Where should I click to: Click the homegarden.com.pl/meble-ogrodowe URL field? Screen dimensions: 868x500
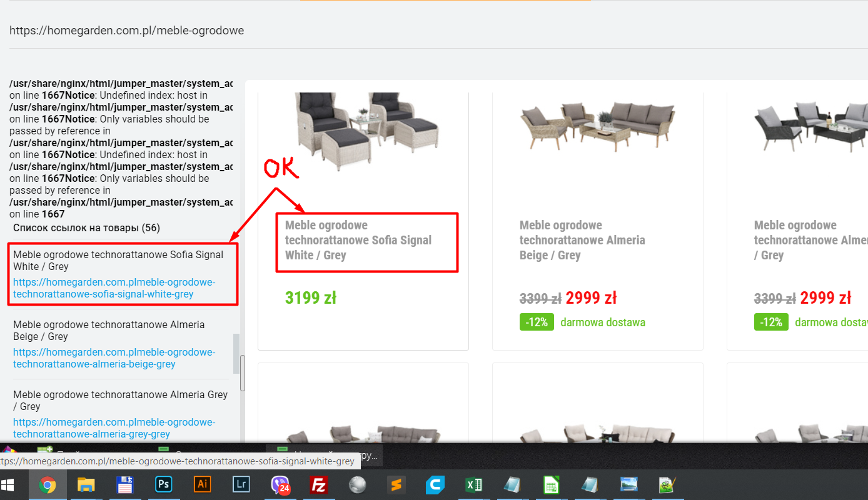click(126, 30)
